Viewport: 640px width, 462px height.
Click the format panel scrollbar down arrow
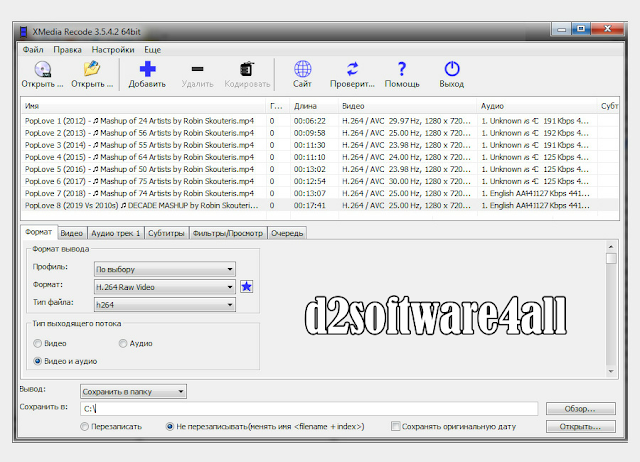click(611, 371)
